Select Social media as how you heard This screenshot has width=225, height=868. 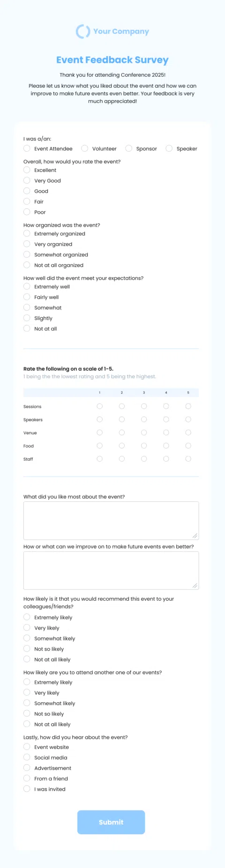coord(27,757)
